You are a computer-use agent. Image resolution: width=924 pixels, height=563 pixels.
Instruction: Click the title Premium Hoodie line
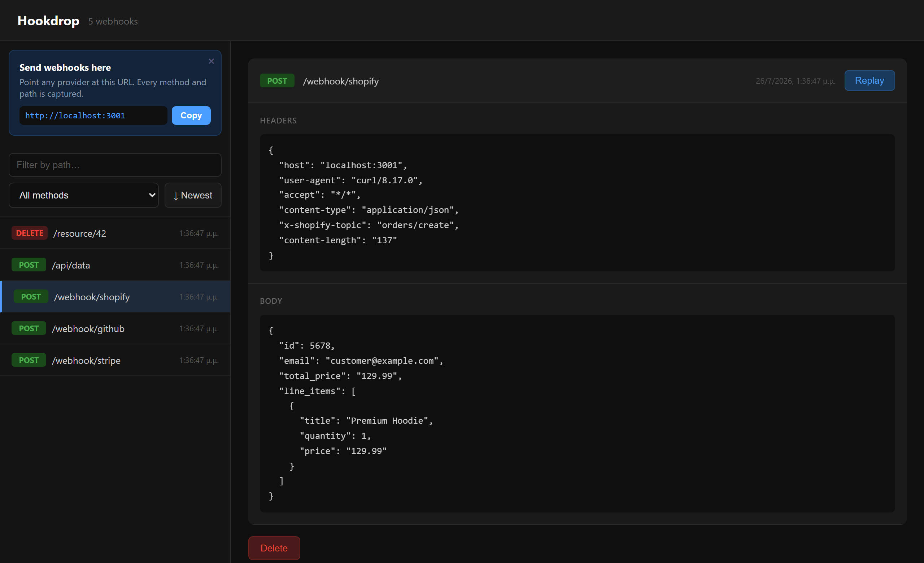[x=366, y=421]
